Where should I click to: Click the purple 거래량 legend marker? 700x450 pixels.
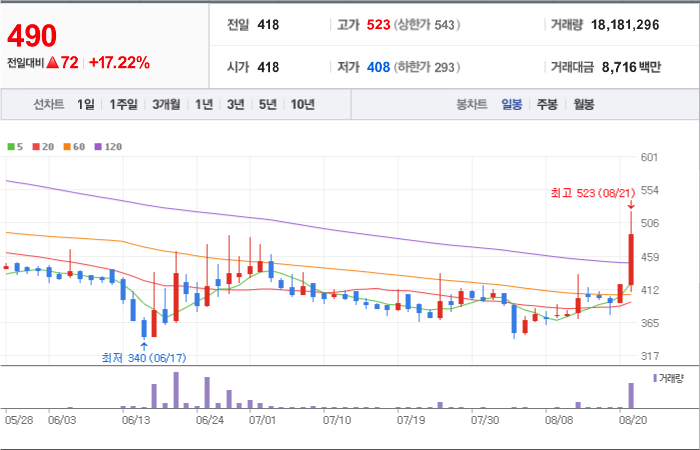point(655,379)
